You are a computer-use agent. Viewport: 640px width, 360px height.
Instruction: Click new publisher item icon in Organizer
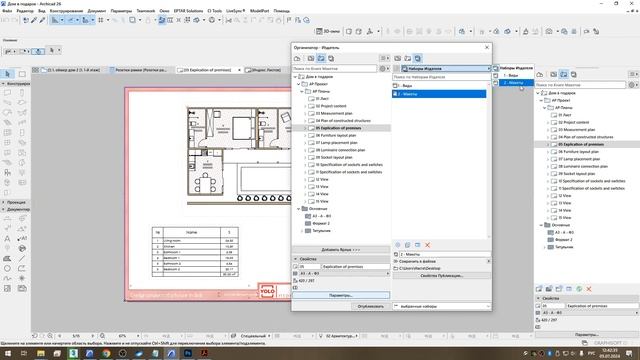coord(398,245)
